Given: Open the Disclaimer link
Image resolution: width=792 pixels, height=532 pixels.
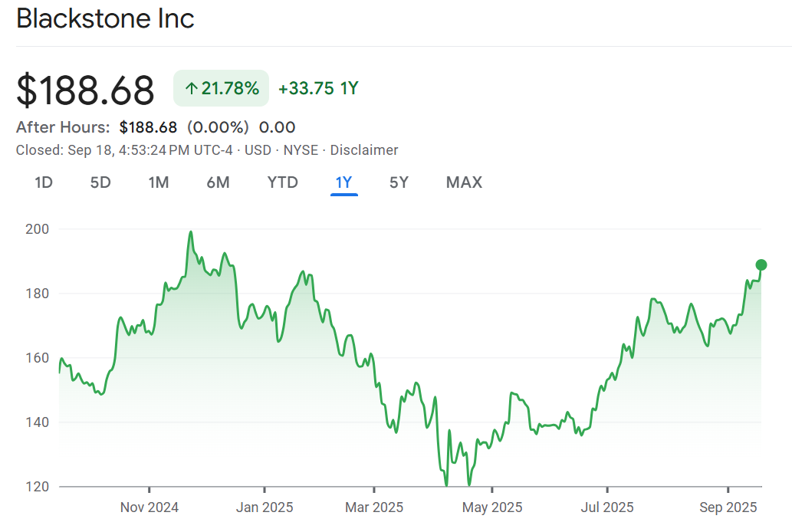Looking at the screenshot, I should tap(364, 150).
